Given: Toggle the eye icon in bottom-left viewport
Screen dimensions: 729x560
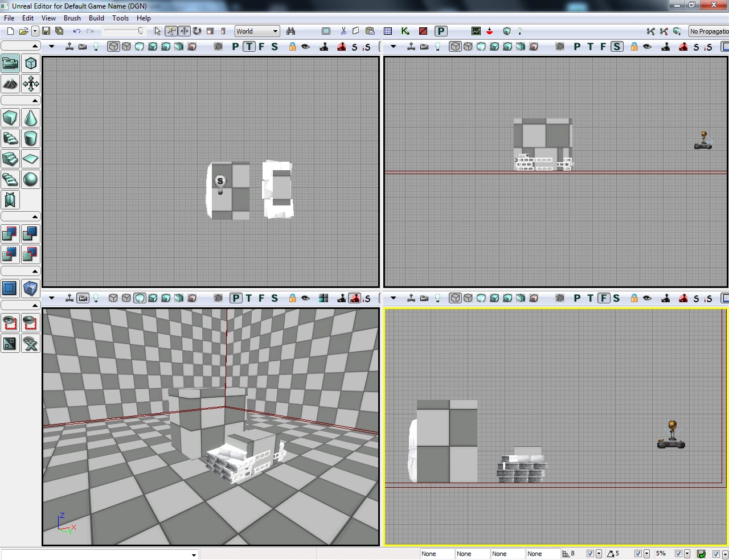Looking at the screenshot, I should [x=305, y=298].
